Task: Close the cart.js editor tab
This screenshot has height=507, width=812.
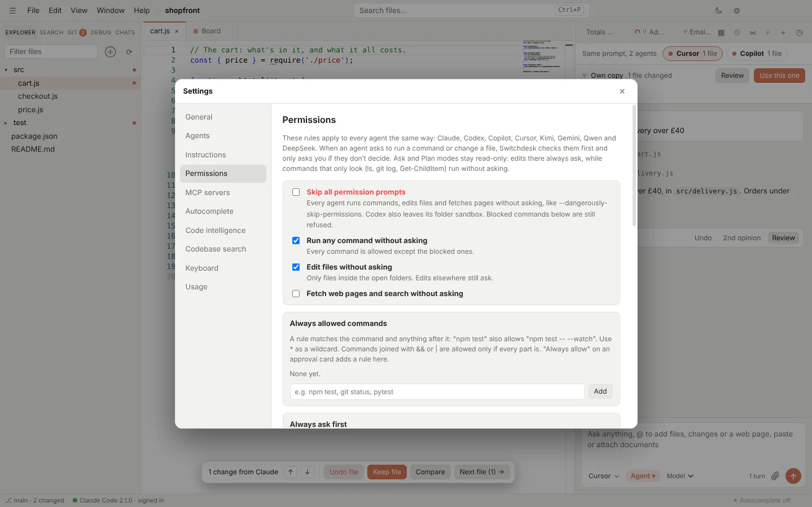Action: (177, 32)
